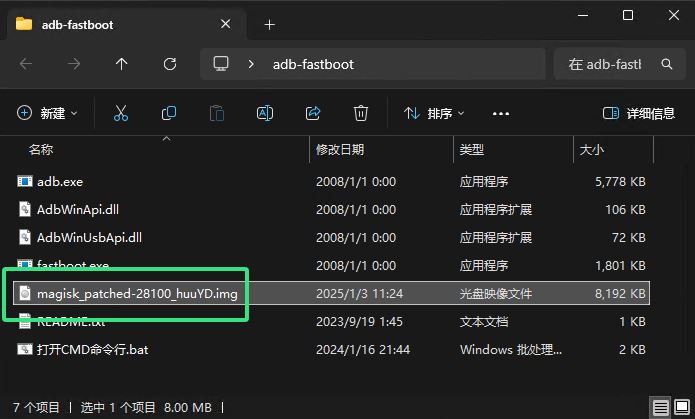
Task: Click the Cut scissors icon
Action: point(120,114)
